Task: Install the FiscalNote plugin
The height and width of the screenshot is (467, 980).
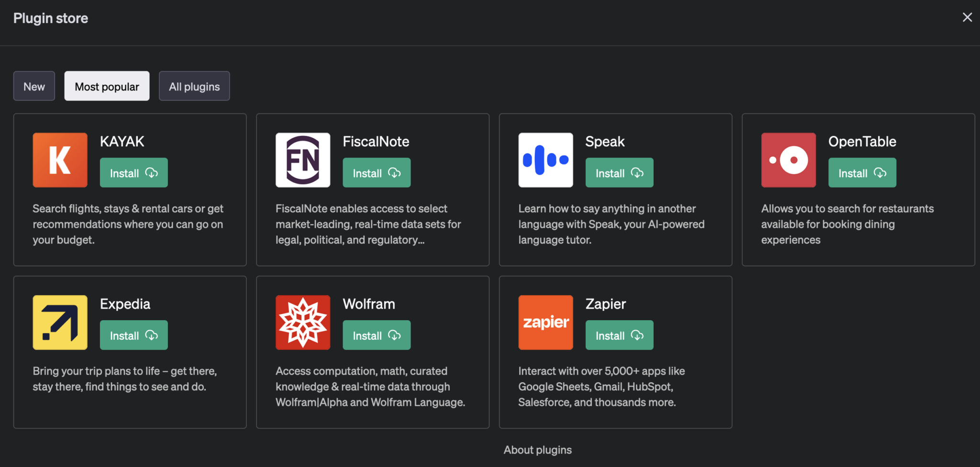Action: [376, 173]
